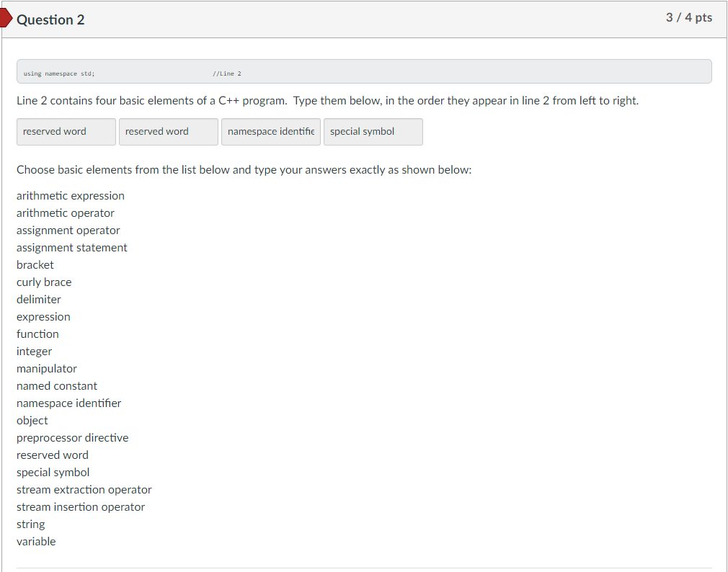Click 'named constant' in the list
The height and width of the screenshot is (572, 728).
tap(57, 386)
